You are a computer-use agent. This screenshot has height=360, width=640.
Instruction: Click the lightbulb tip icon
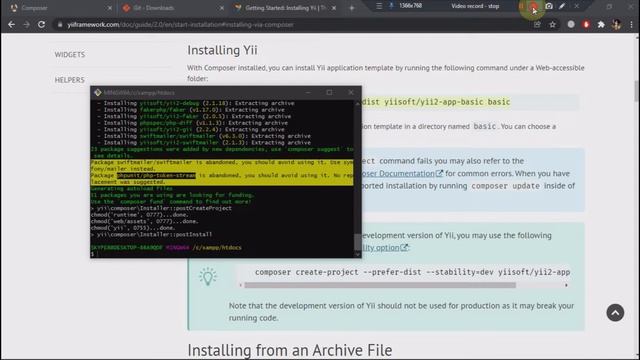click(208, 276)
